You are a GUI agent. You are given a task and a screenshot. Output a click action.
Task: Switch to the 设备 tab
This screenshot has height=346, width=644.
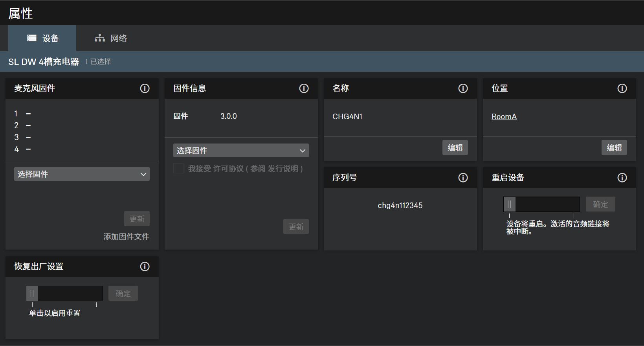point(42,38)
